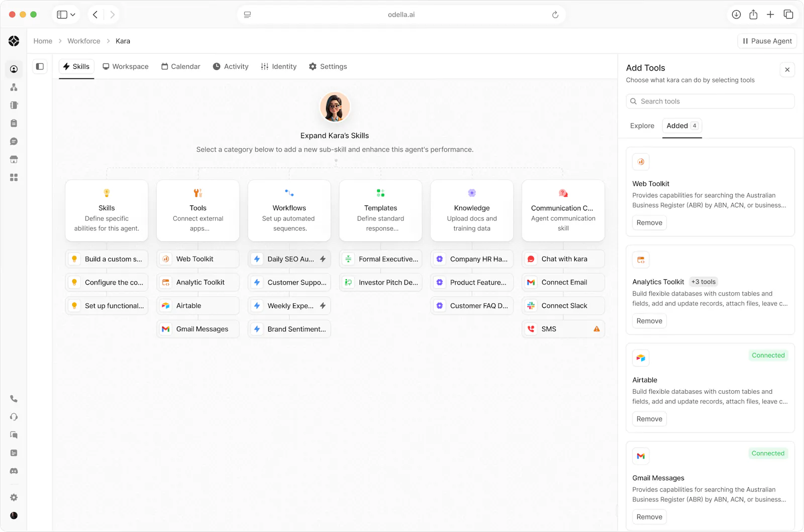
Task: Open the Analytic Toolkit tool node
Action: [x=198, y=283]
